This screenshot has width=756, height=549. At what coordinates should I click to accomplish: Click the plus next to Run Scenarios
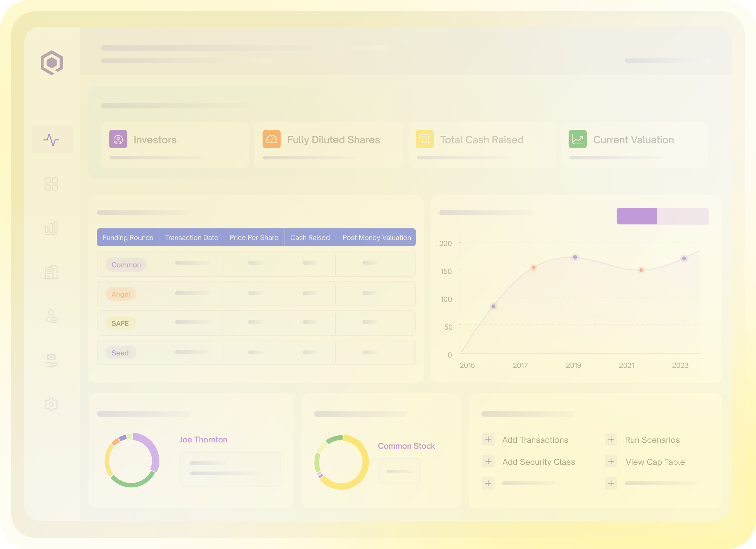[x=611, y=440]
